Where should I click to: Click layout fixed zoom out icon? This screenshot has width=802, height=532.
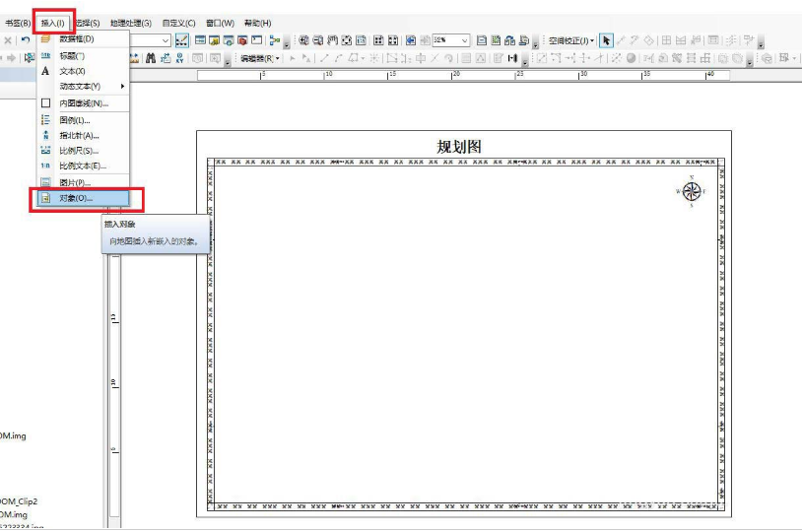[x=393, y=40]
